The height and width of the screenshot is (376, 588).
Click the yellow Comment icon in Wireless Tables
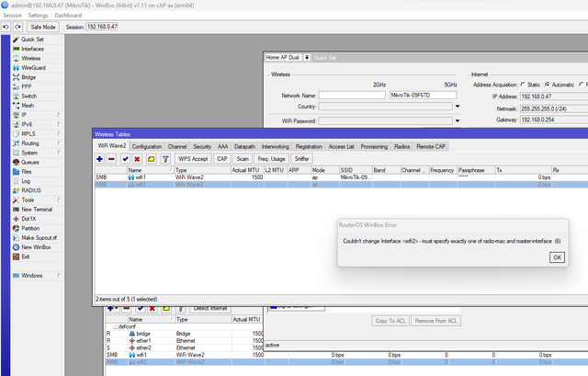coord(151,159)
